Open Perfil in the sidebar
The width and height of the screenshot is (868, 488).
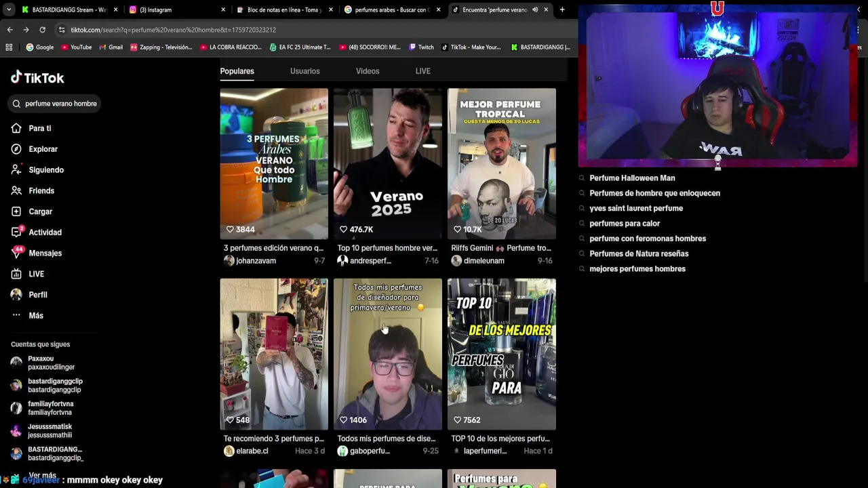click(29, 295)
